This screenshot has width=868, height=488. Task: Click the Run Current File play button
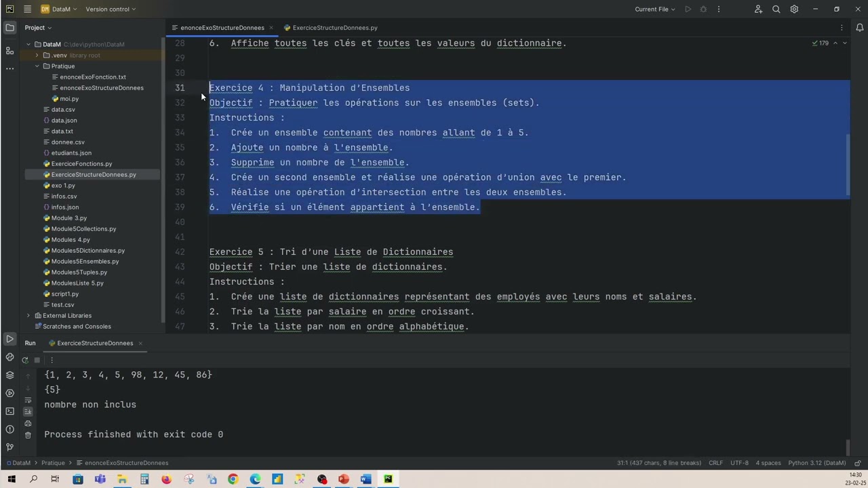tap(688, 9)
